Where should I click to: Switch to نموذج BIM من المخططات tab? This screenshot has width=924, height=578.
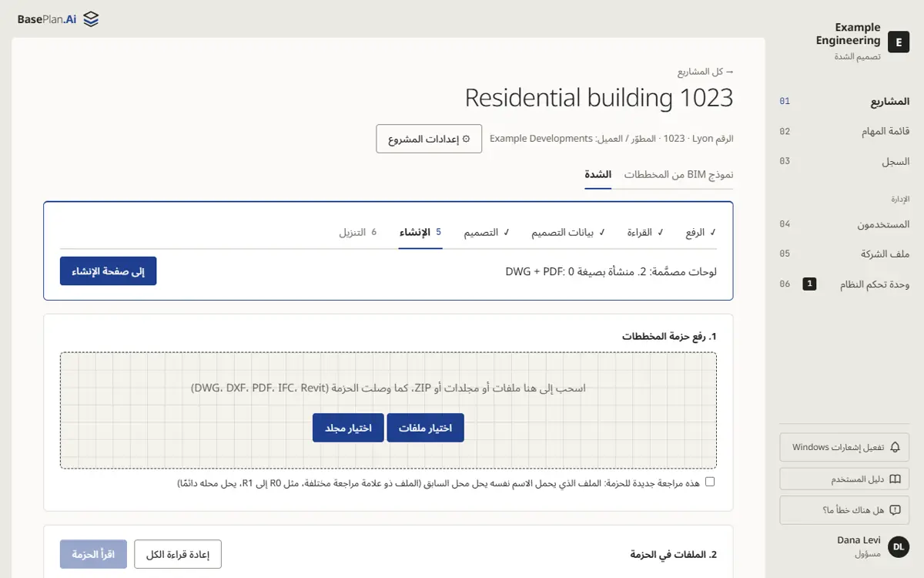[x=678, y=175]
